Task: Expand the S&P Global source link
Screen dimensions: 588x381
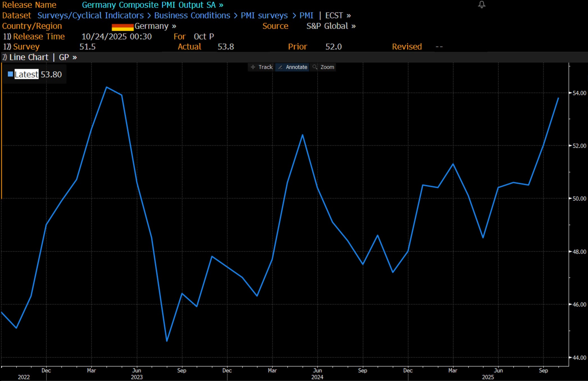Action: [x=331, y=26]
